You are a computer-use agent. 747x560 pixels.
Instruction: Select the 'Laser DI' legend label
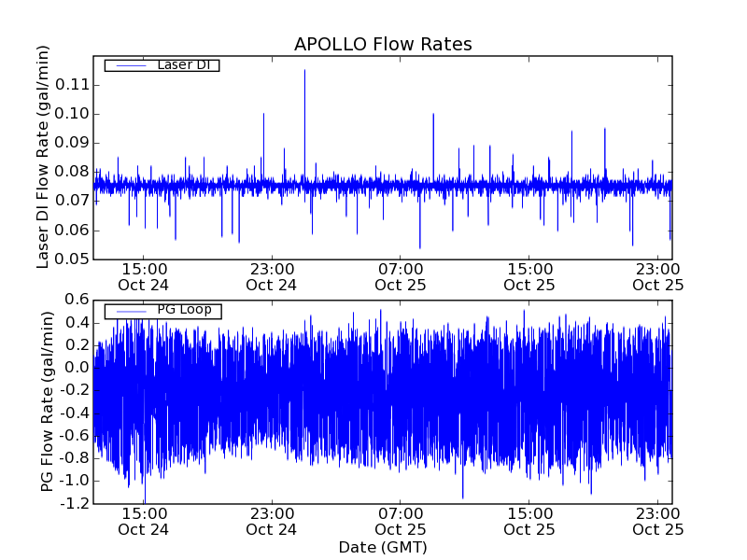pos(183,64)
